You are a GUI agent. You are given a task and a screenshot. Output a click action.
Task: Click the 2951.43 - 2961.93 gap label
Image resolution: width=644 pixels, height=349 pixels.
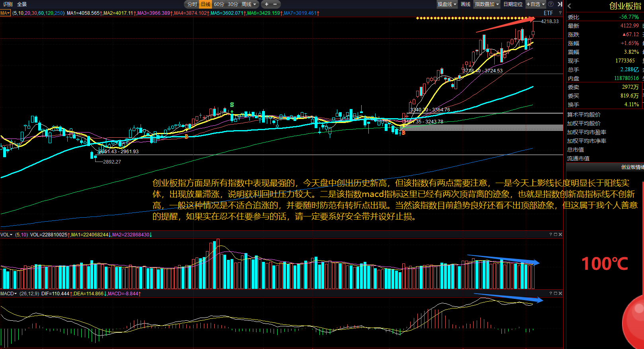(119, 152)
